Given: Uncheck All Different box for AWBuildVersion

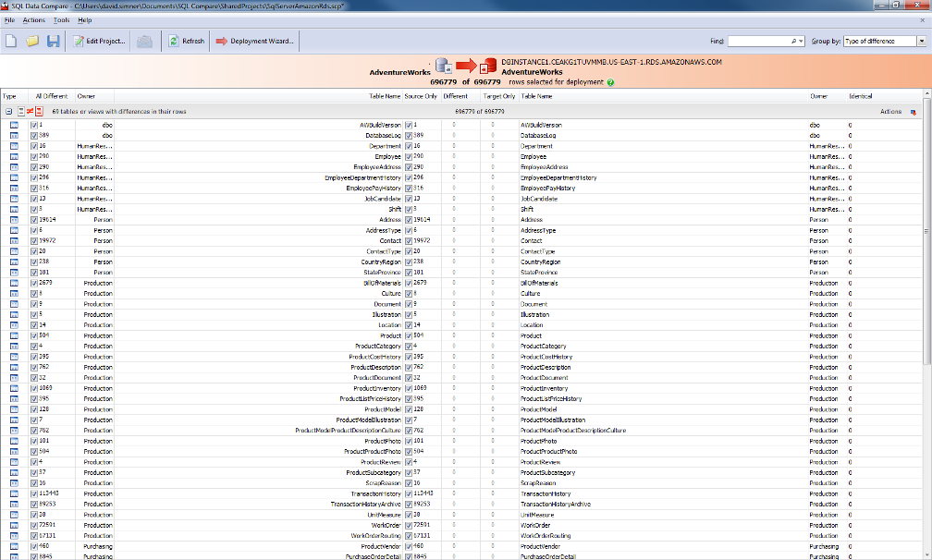Looking at the screenshot, I should click(x=34, y=125).
